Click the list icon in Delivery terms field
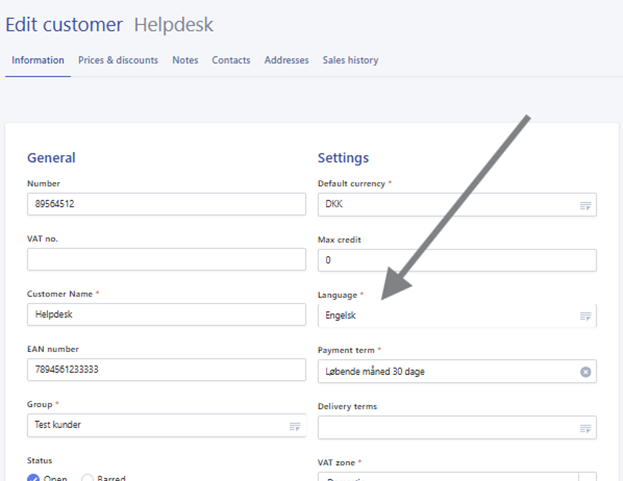Viewport: 623px width, 481px height. tap(585, 428)
